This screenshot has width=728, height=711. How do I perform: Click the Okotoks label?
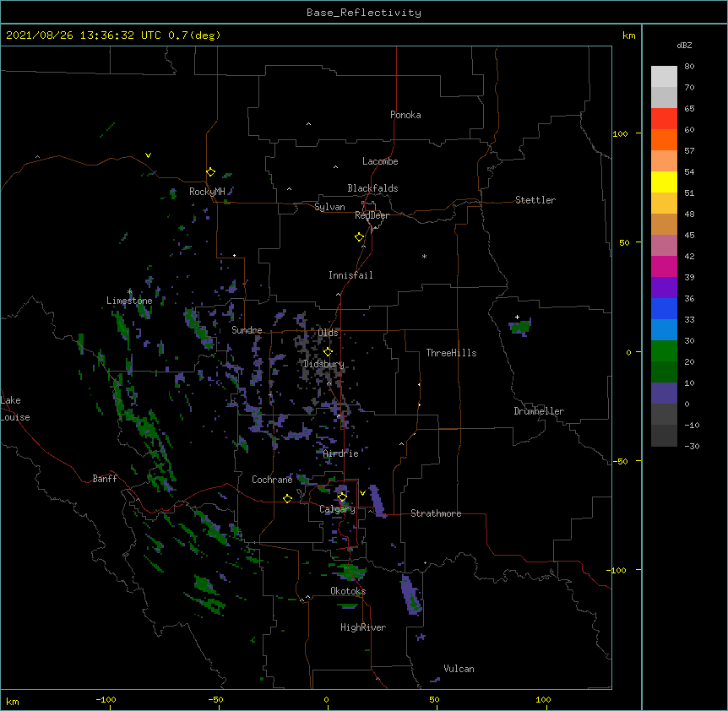(x=348, y=591)
